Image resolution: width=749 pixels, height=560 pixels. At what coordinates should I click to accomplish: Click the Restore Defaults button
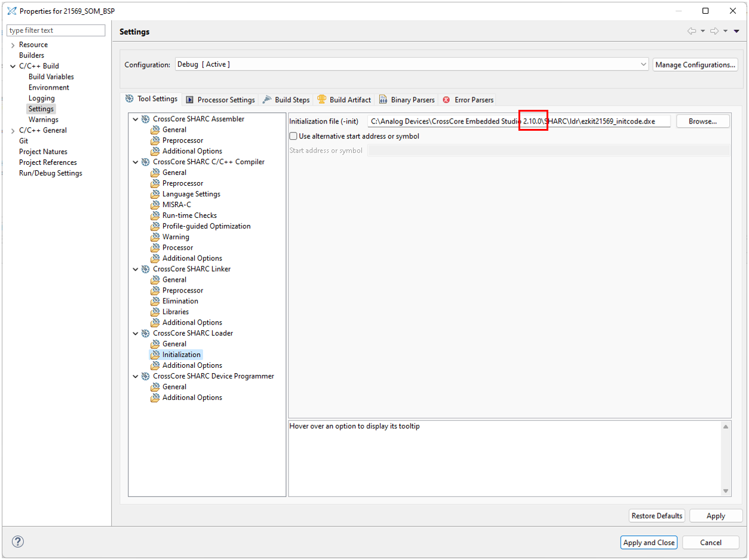pos(656,516)
